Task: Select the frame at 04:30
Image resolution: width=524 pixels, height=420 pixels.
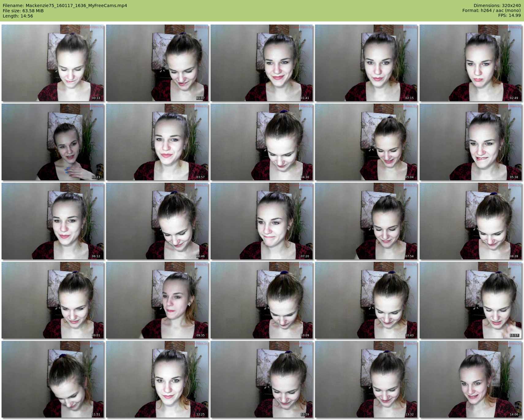Action: click(x=262, y=142)
